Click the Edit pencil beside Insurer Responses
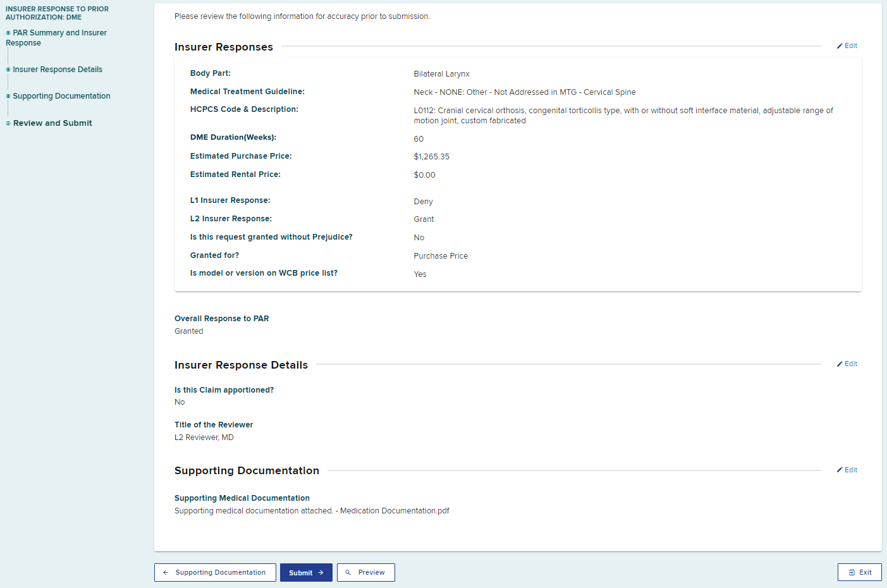 841,46
